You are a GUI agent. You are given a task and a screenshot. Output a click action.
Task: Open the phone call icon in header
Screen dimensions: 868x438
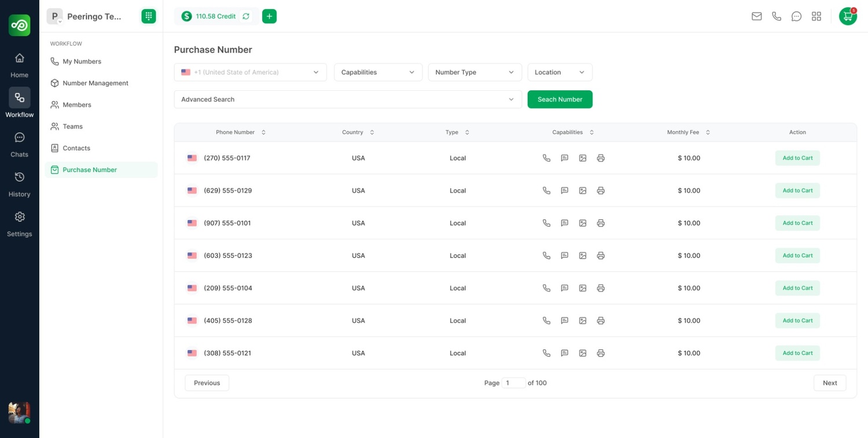point(777,16)
